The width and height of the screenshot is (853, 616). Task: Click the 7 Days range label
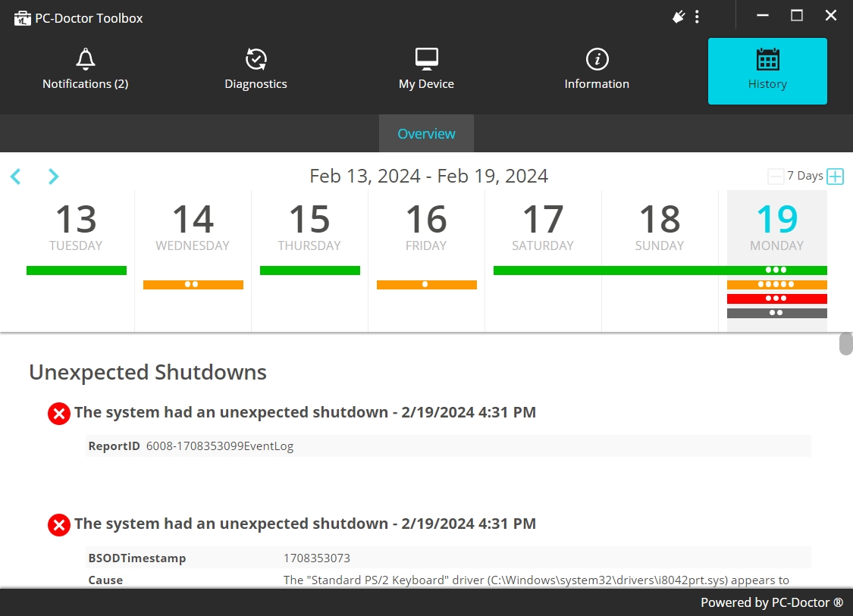(805, 176)
